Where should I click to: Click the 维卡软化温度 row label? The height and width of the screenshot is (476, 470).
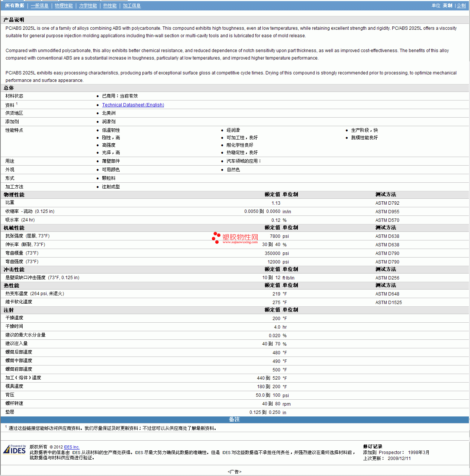(19, 302)
